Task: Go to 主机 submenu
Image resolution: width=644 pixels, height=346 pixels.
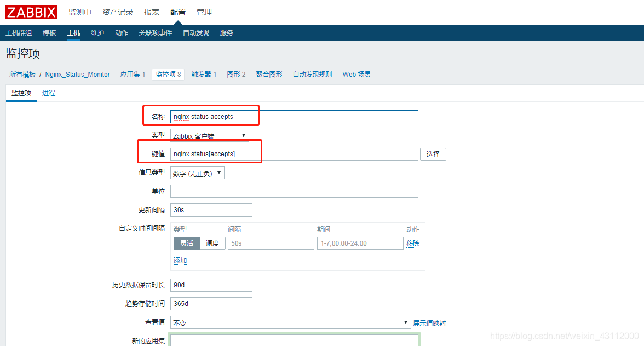Action: pos(73,33)
